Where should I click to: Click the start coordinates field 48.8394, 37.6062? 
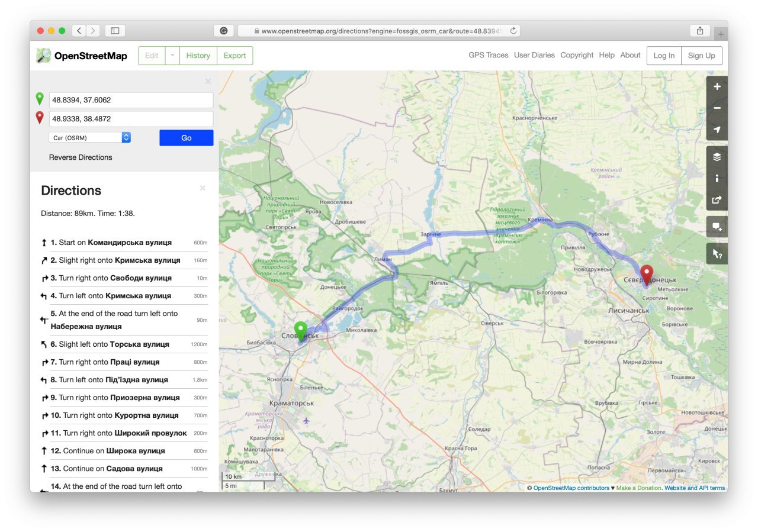click(131, 100)
